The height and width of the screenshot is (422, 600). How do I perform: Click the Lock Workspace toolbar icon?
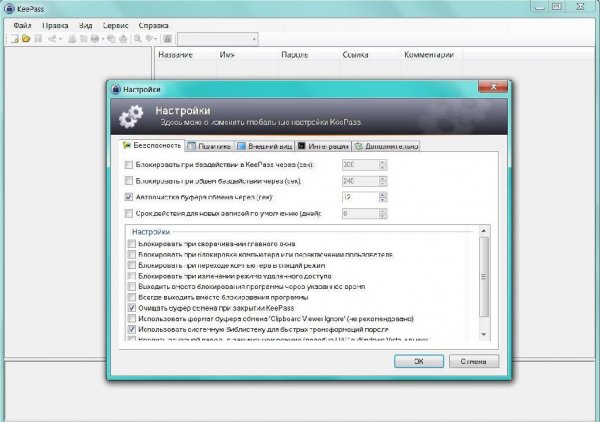pos(168,39)
